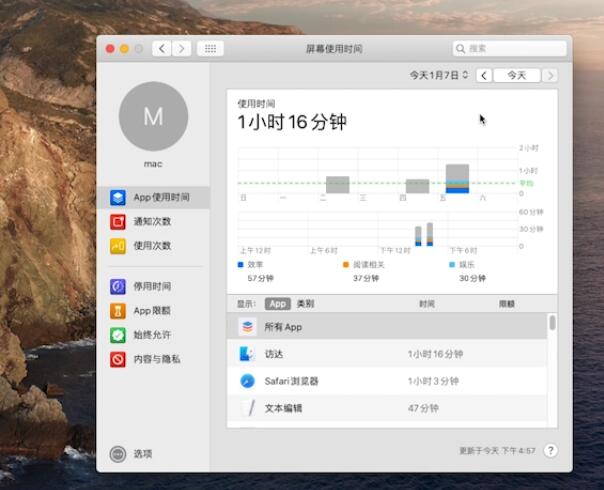Open the 今天1月7日 date dropdown
The image size is (604, 490).
(x=439, y=75)
